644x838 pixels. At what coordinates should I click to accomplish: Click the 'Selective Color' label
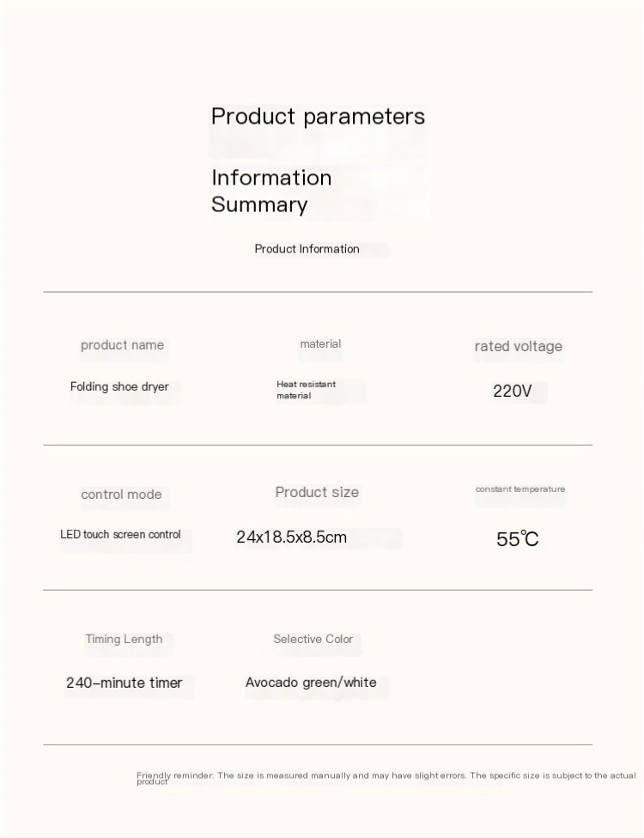(313, 639)
